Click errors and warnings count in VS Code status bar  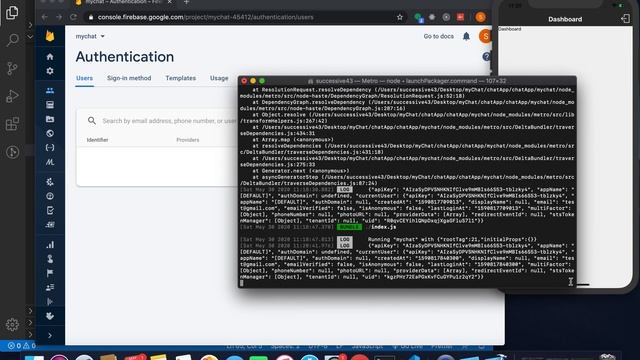[x=22, y=346]
